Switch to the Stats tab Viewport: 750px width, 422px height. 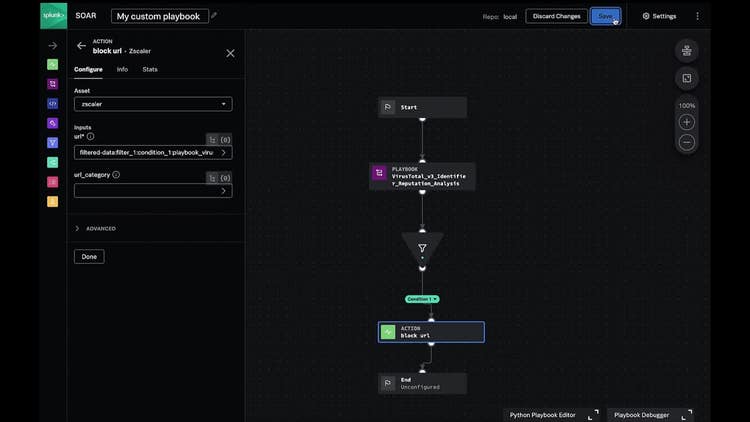pos(150,70)
